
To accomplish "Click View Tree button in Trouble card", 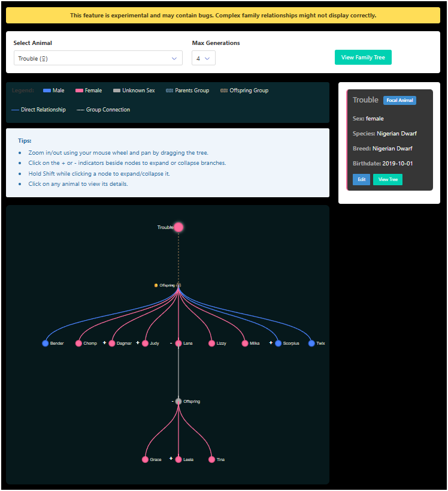I will pyautogui.click(x=388, y=180).
